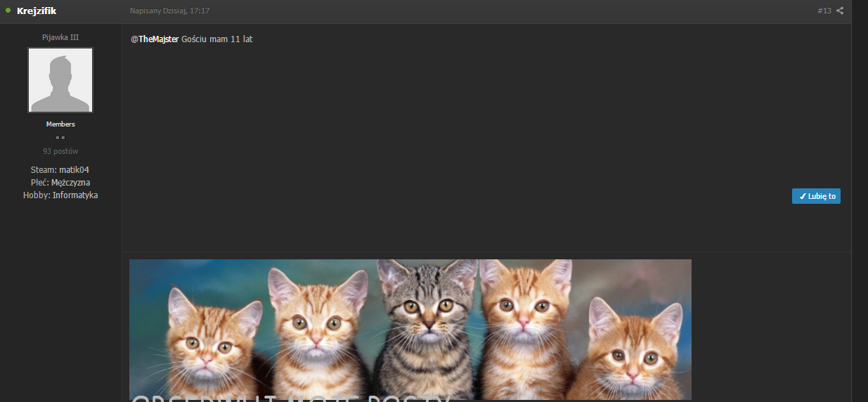Click the Lubię to like button
The width and height of the screenshot is (868, 402).
pos(816,196)
